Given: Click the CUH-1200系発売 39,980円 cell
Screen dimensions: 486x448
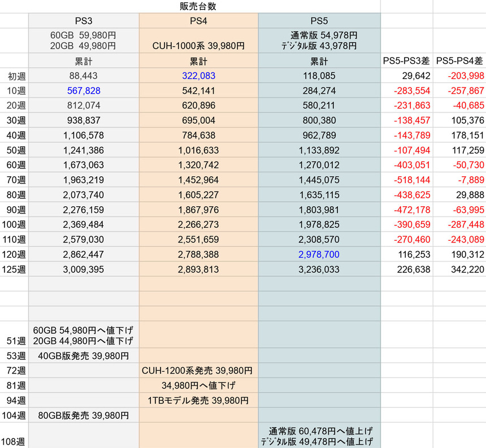Looking at the screenshot, I should [x=198, y=371].
